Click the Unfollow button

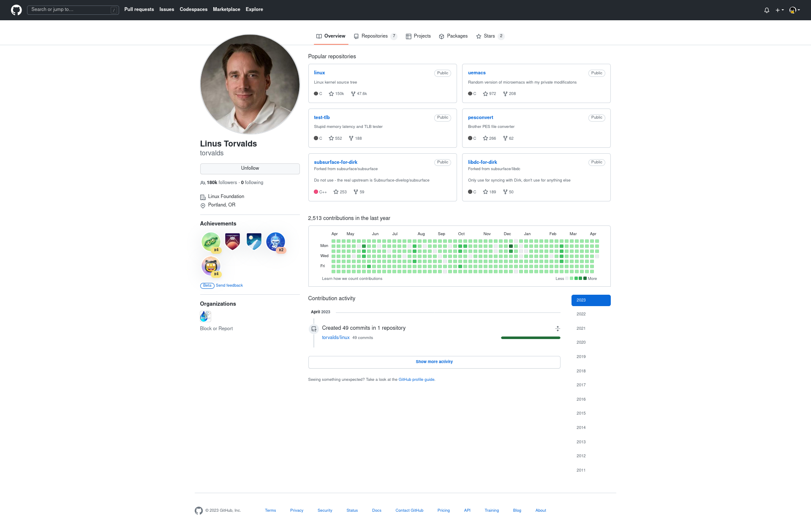(x=250, y=168)
